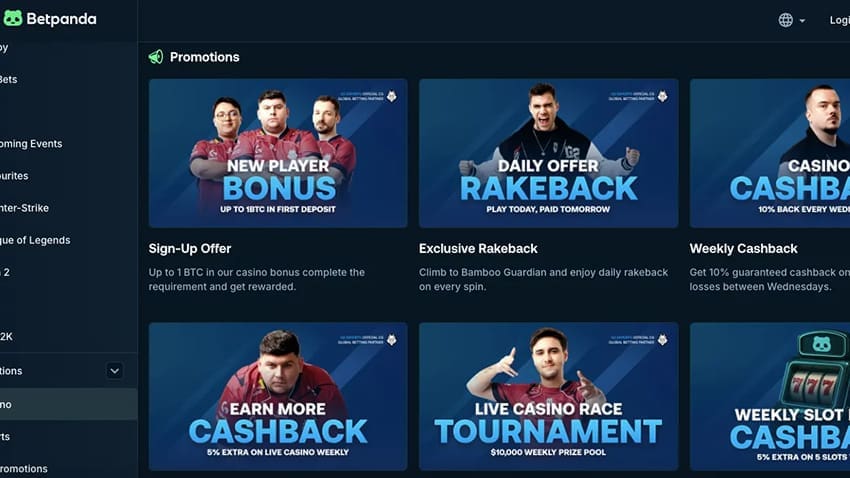This screenshot has height=478, width=850.
Task: Click the Weekly Cashback title
Action: click(743, 249)
